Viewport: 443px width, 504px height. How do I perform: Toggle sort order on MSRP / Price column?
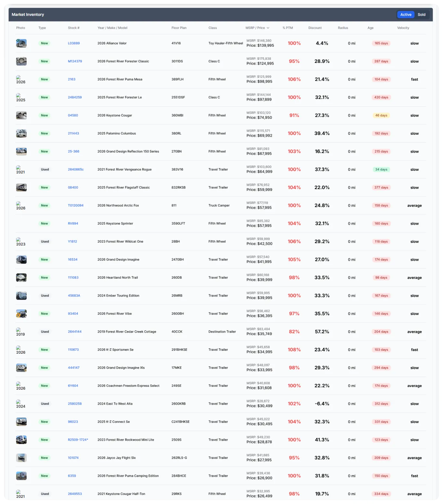[x=258, y=28]
